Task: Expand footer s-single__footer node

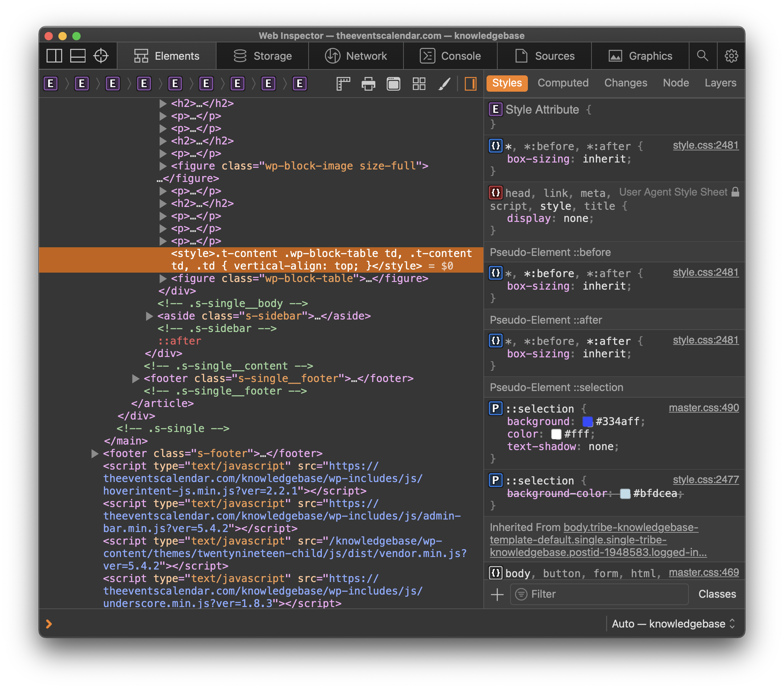Action: 136,379
